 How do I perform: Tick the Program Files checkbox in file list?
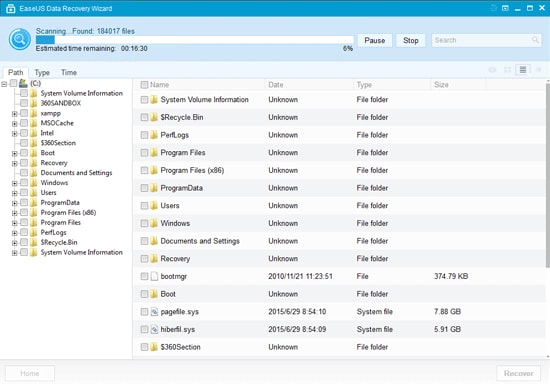click(x=144, y=153)
